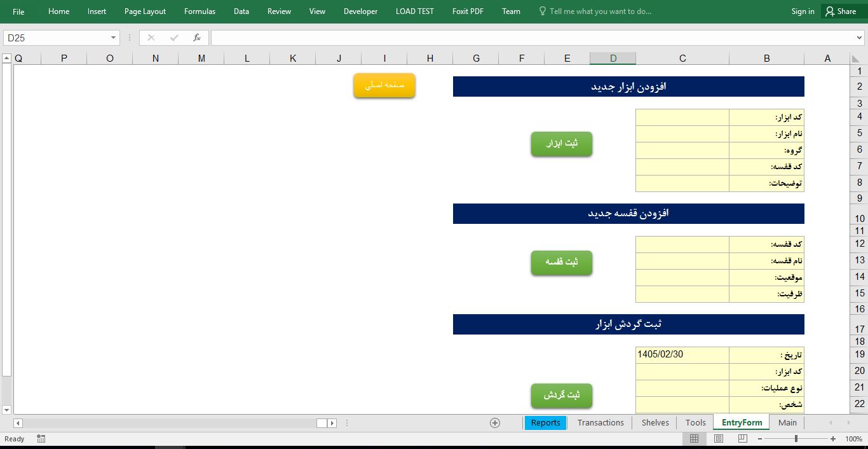This screenshot has width=868, height=449.
Task: Click zoom in plus icon
Action: pyautogui.click(x=833, y=439)
